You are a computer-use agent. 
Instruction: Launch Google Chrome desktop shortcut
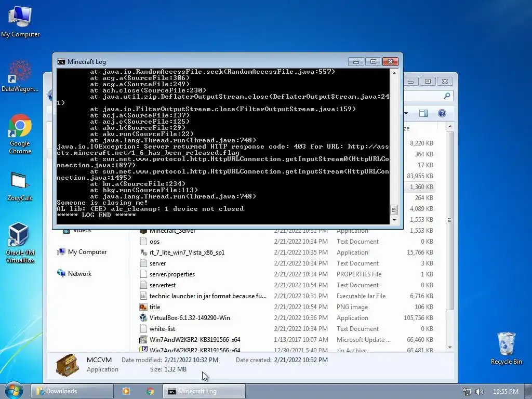pyautogui.click(x=20, y=135)
